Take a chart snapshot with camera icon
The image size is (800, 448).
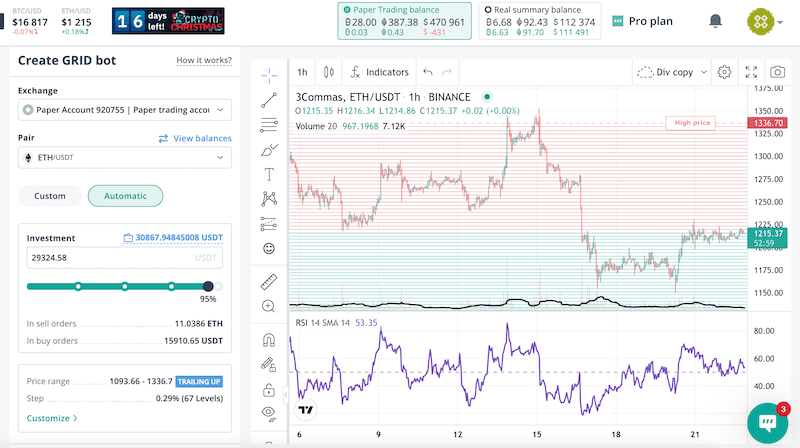(x=778, y=72)
